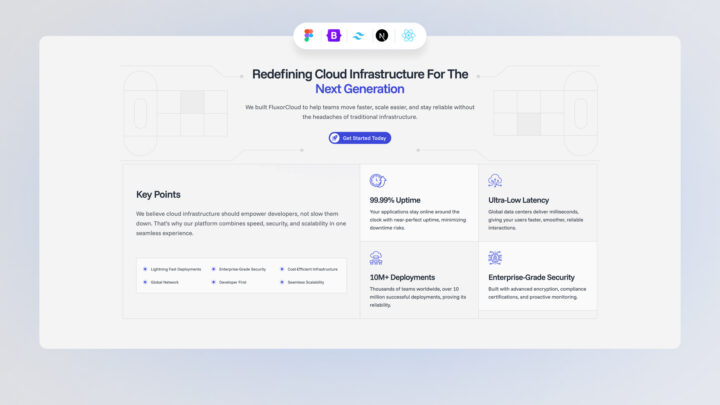Select the Enterprise-Grade Security bullet in Key Points
720x405 pixels.
[x=242, y=269]
